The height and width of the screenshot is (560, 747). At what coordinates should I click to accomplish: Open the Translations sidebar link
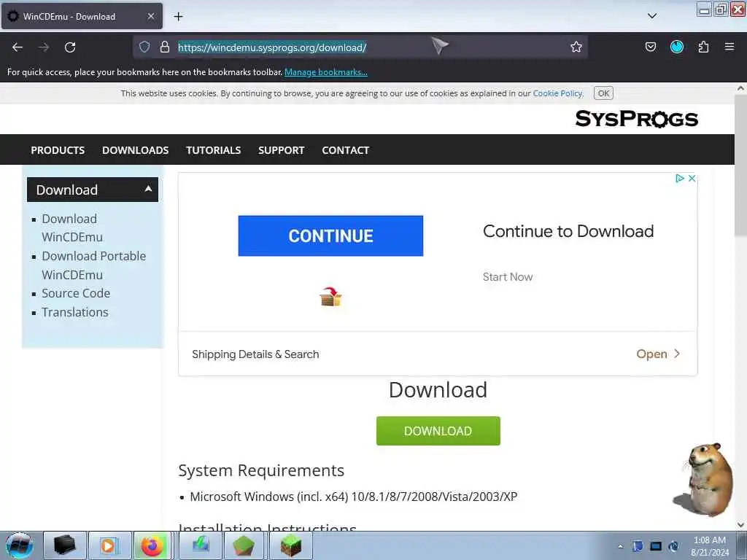tap(75, 312)
